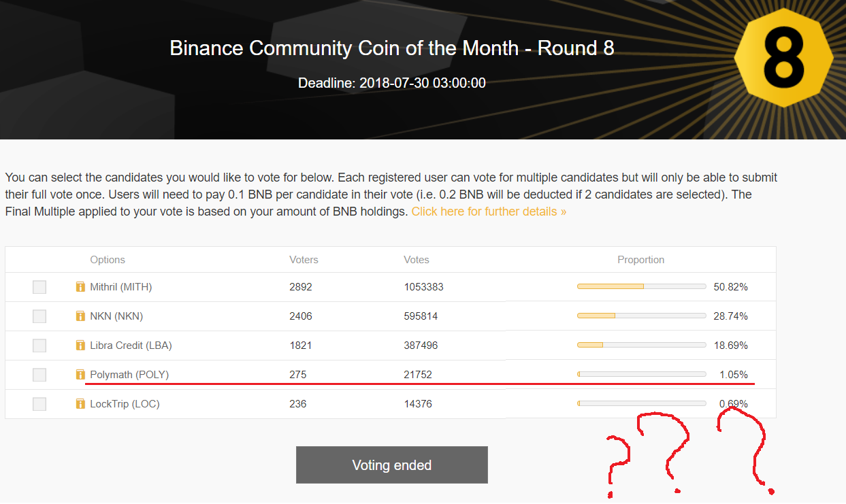
Task: Click the info icon beside Libra Credit (LBA)
Action: (x=80, y=346)
